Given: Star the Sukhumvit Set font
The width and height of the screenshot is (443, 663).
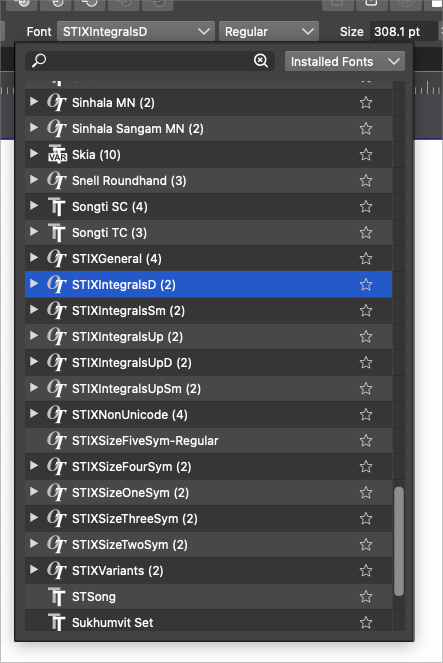Looking at the screenshot, I should click(366, 622).
